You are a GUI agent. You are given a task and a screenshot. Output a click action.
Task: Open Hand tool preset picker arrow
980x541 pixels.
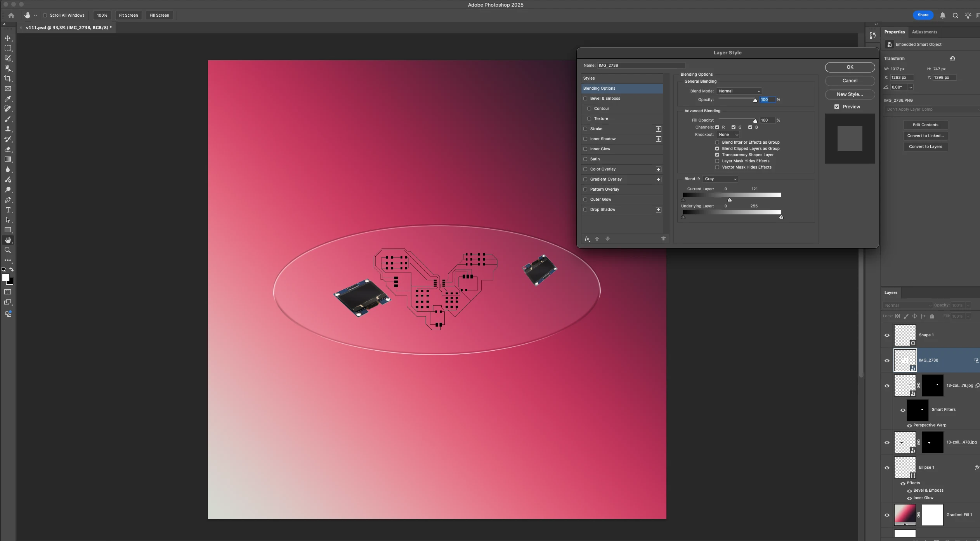click(x=35, y=16)
